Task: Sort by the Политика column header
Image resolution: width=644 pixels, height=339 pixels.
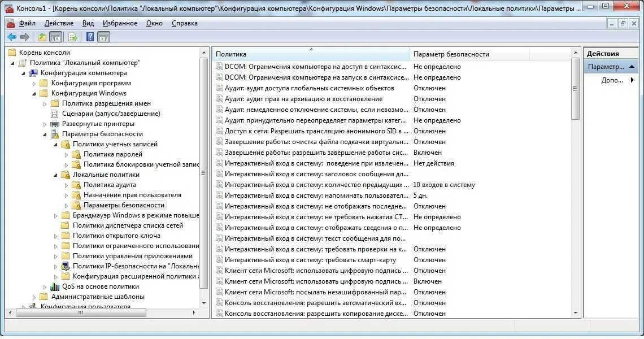Action: pos(311,54)
